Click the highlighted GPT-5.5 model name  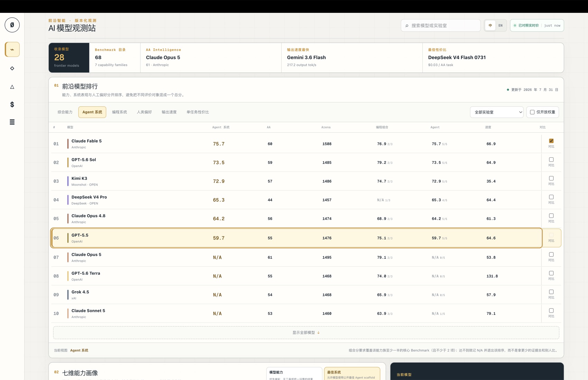click(x=80, y=235)
